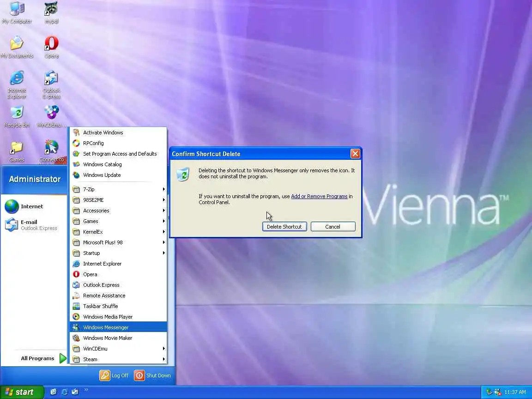This screenshot has height=399, width=532.
Task: Launch Internet Explorer from programs list
Action: tap(118, 264)
